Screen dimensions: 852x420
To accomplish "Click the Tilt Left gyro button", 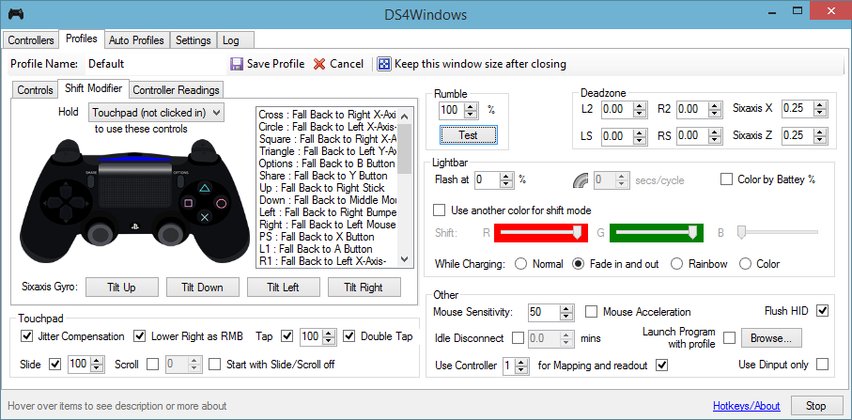I will pos(283,287).
